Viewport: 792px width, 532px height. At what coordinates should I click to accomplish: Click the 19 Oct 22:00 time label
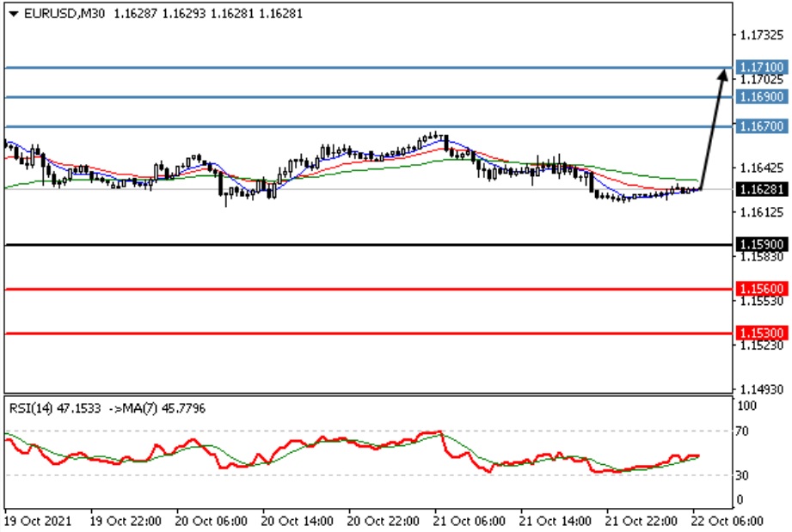[x=126, y=521]
